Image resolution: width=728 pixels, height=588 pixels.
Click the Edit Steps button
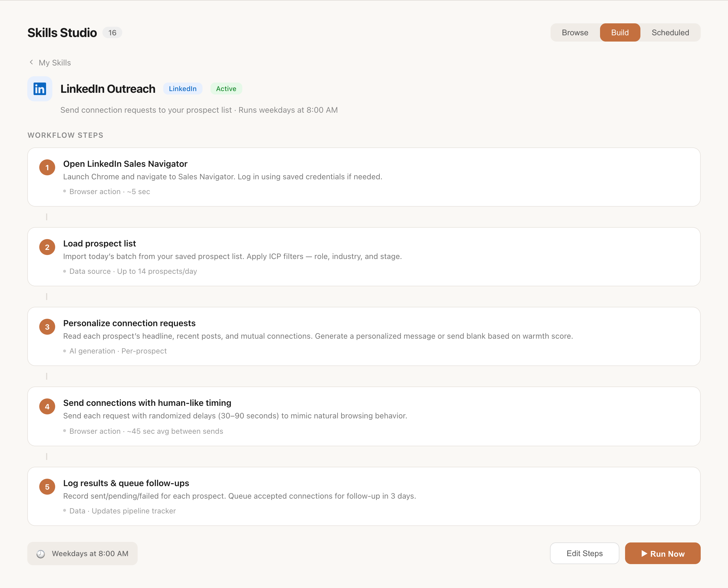[584, 553]
